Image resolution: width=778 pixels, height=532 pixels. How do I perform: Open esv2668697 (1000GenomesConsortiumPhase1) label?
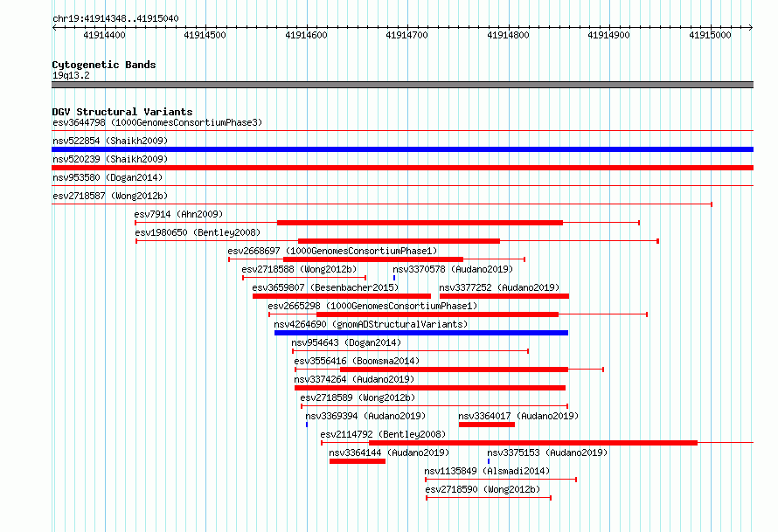click(332, 251)
